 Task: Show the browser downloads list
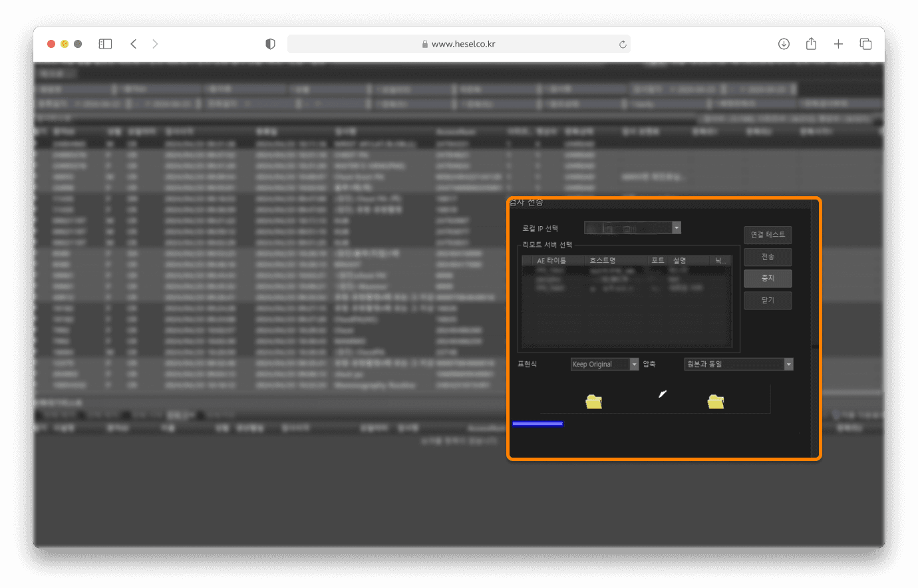tap(784, 44)
